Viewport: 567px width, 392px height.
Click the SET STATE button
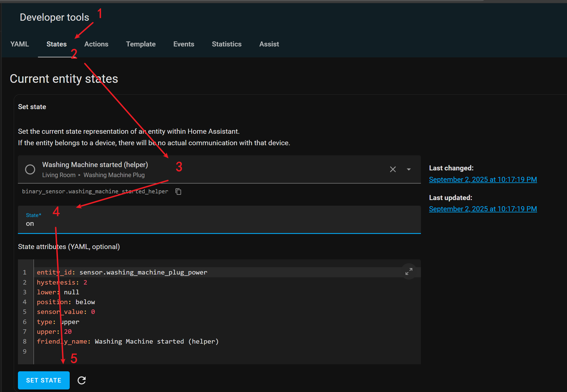click(44, 380)
